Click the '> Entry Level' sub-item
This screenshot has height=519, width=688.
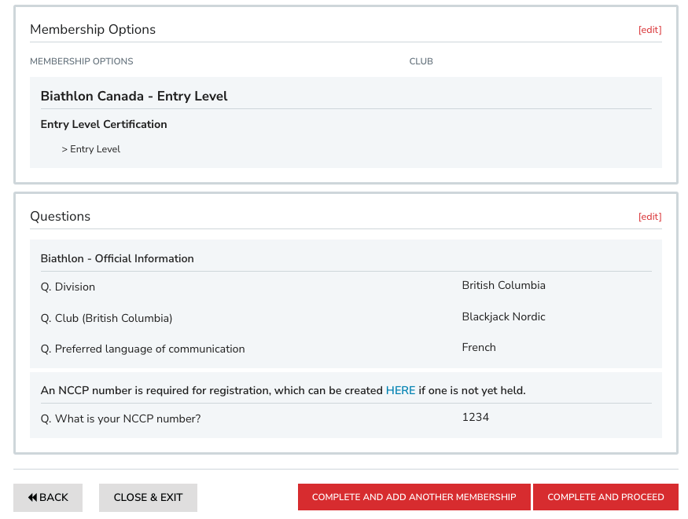click(x=91, y=150)
